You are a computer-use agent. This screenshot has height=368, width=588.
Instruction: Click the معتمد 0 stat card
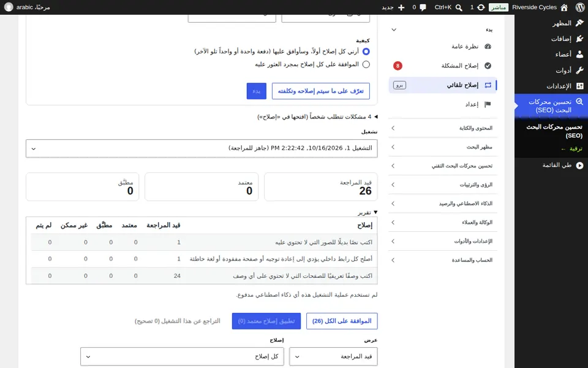tap(202, 187)
